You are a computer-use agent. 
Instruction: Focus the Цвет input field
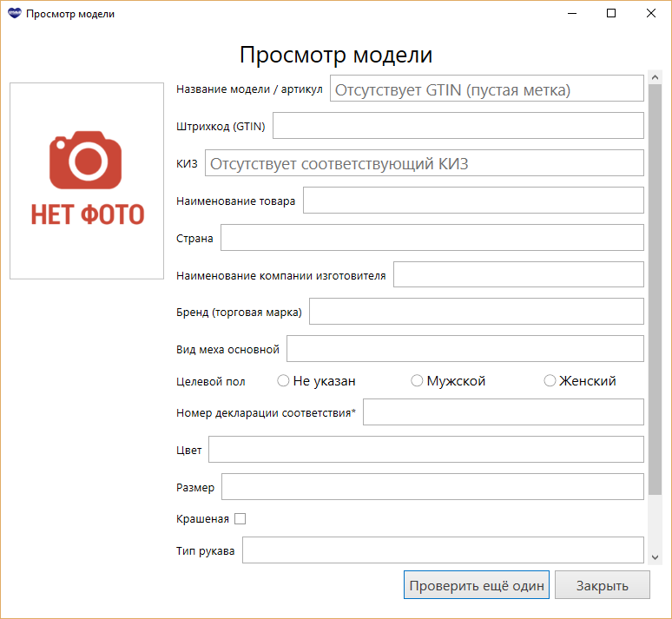coord(426,449)
